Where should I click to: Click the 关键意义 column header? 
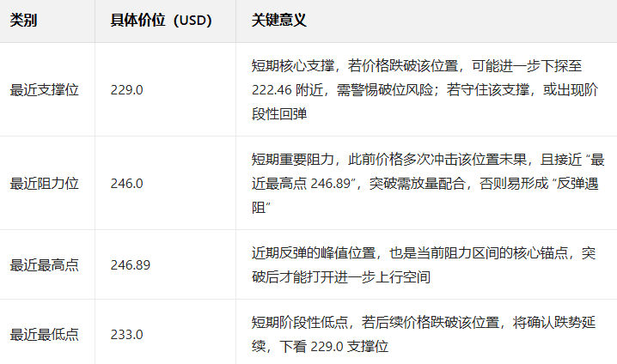click(426, 21)
